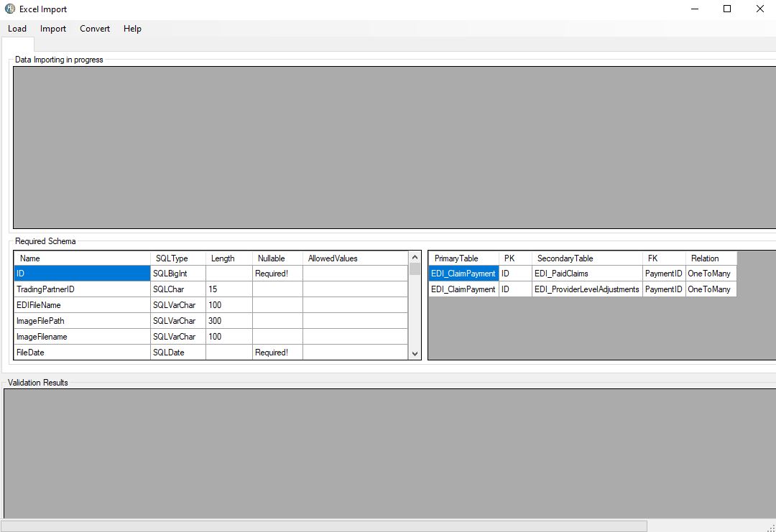
Task: Click PaymentID in the EDI_PaidClaims row
Action: pos(664,274)
